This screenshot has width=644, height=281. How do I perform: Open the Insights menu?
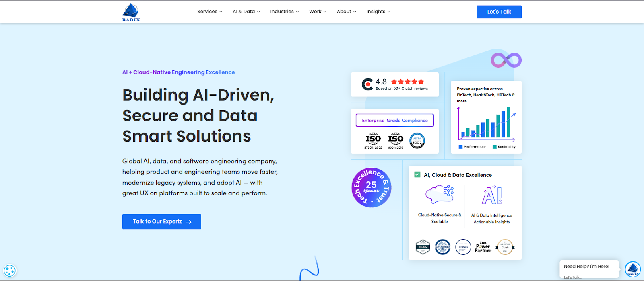pos(378,12)
